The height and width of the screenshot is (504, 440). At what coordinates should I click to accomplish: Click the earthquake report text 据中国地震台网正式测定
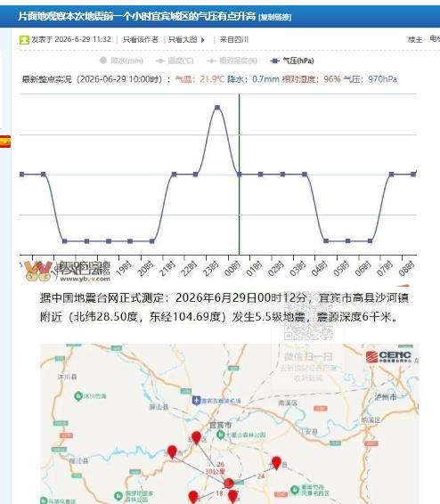(102, 297)
